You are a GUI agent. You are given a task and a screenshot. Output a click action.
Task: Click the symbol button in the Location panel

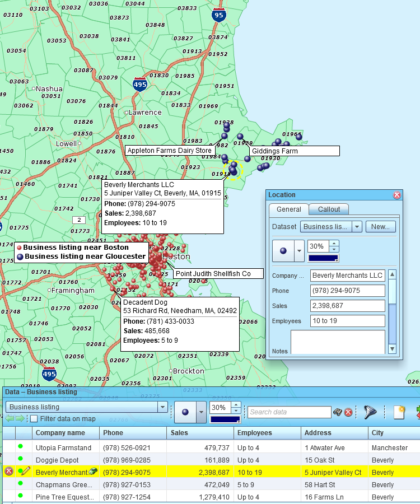tap(283, 251)
